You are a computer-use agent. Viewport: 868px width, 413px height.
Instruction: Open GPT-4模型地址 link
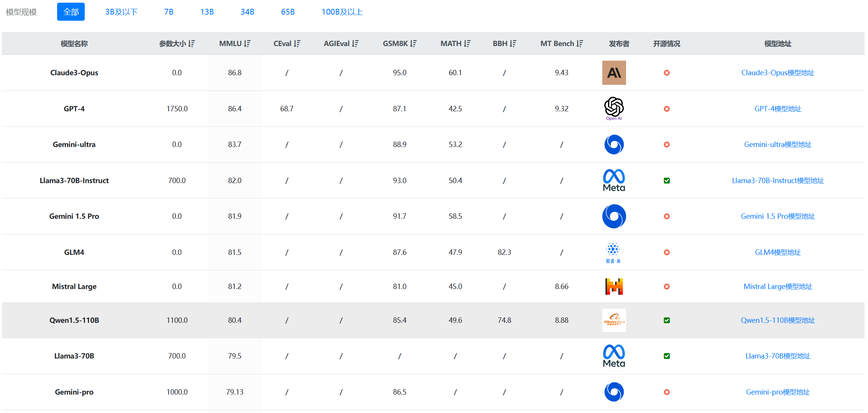point(778,109)
